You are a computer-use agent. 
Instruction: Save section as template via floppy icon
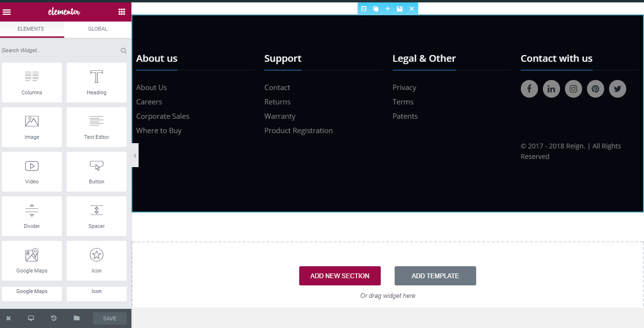399,9
